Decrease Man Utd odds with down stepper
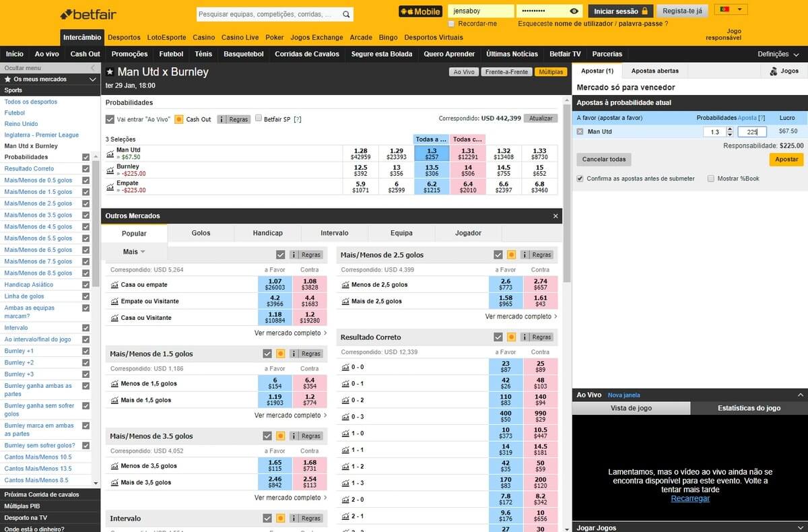808x532 pixels. 730,135
